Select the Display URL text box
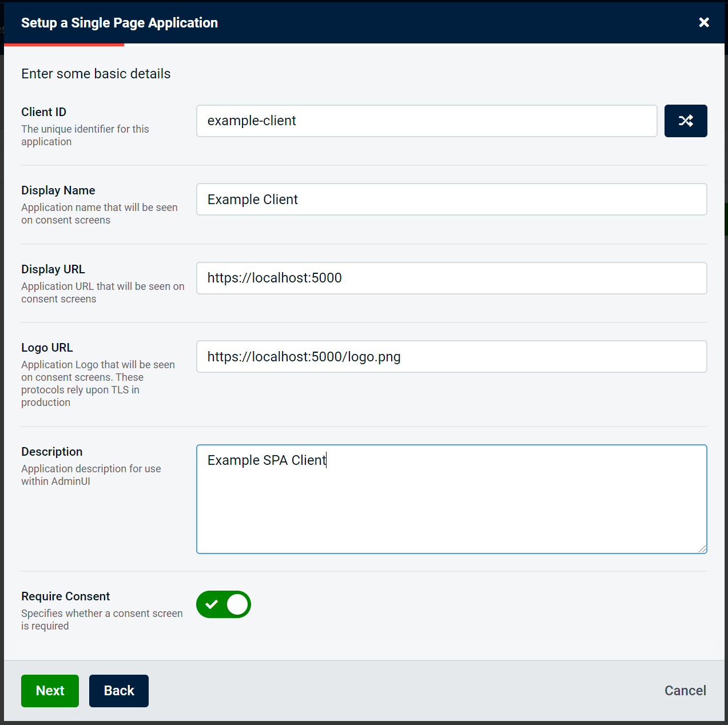The height and width of the screenshot is (725, 728). click(451, 278)
